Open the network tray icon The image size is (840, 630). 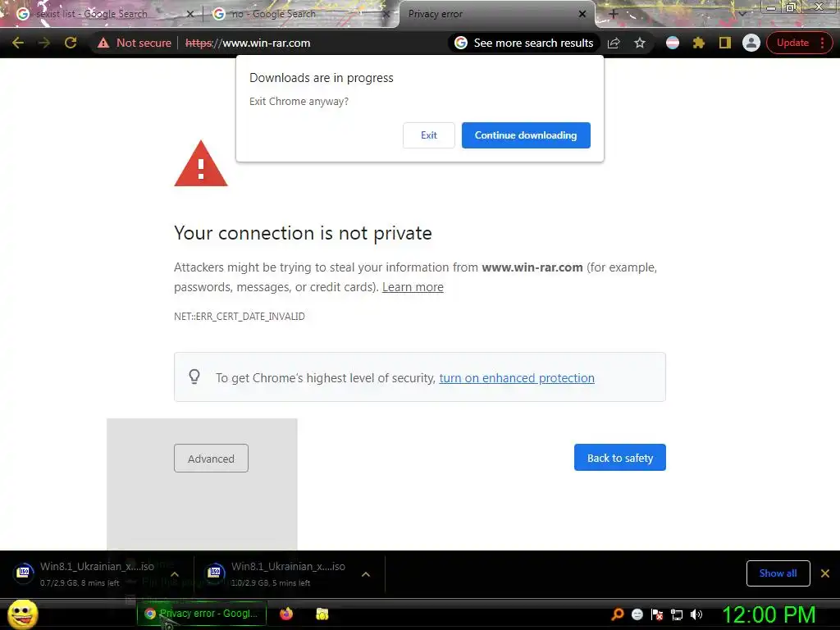[677, 614]
